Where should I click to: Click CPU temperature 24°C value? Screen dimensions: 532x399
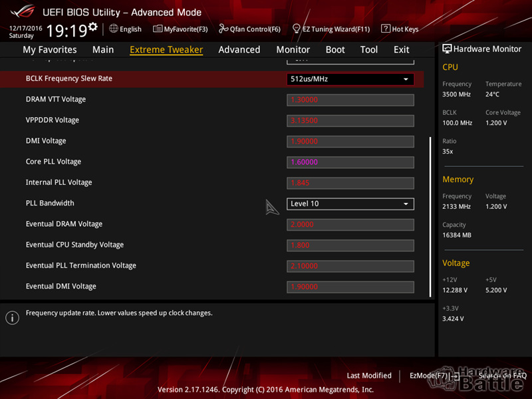[492, 94]
